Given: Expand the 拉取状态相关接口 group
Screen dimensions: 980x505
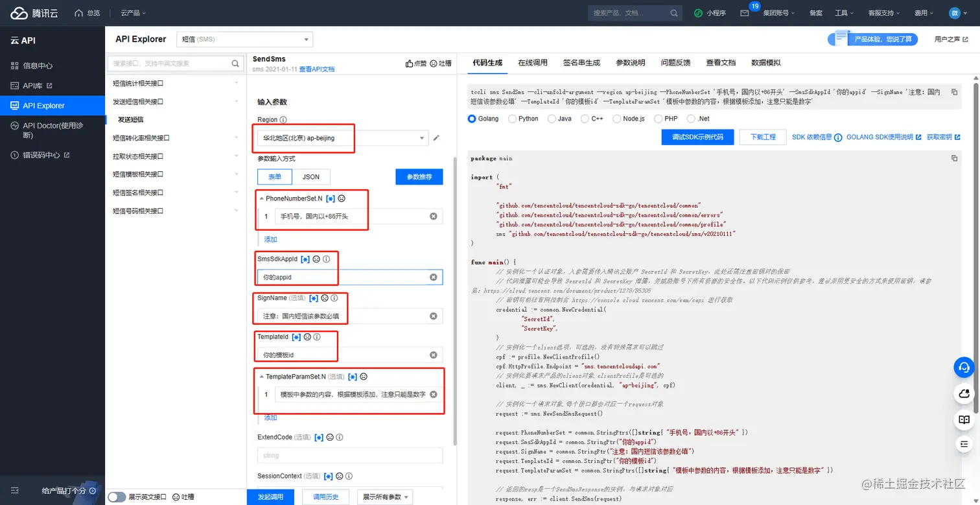Looking at the screenshot, I should [x=175, y=156].
